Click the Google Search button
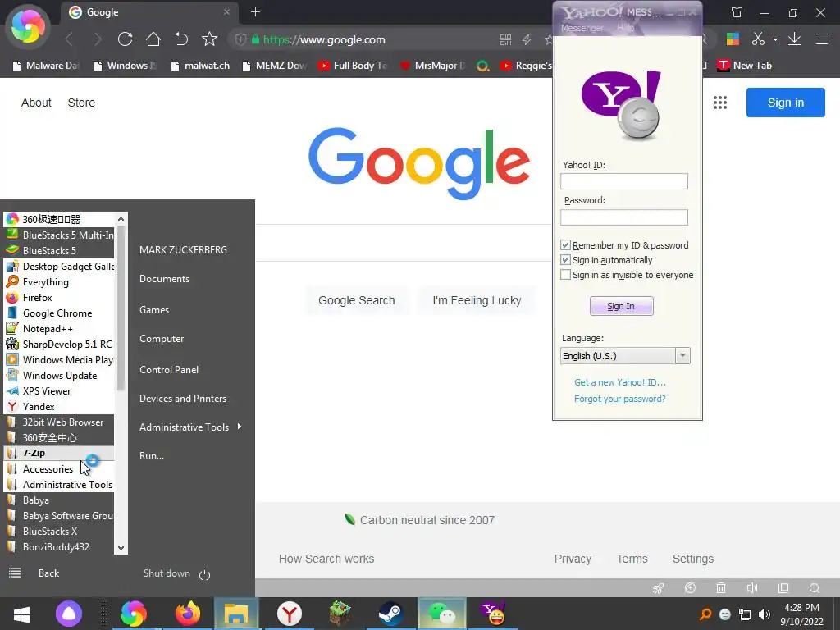 pos(356,300)
